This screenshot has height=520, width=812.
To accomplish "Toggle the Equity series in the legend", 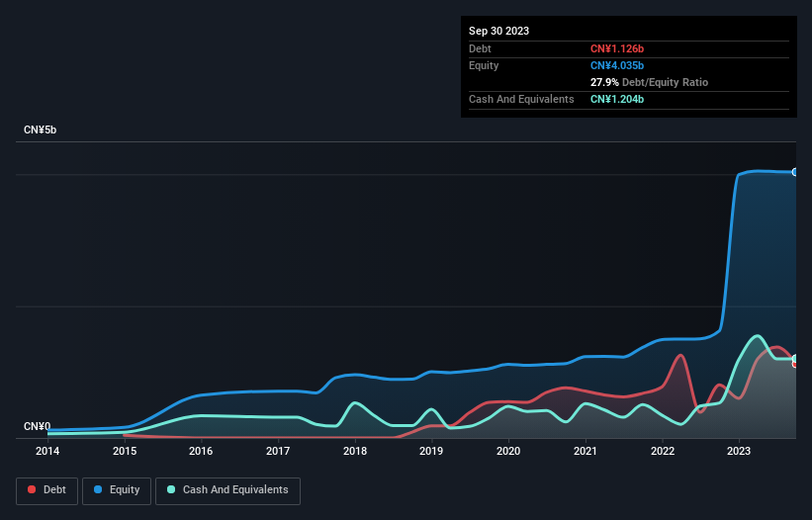I will coord(117,490).
